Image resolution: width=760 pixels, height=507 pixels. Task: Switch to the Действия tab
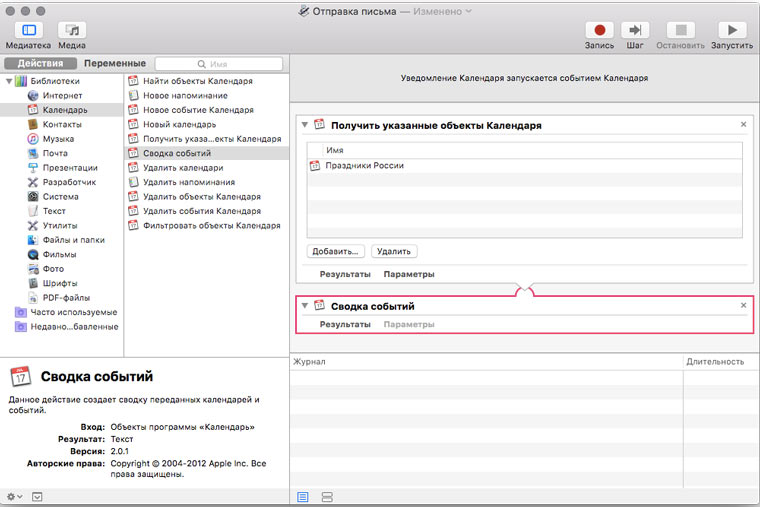click(40, 63)
